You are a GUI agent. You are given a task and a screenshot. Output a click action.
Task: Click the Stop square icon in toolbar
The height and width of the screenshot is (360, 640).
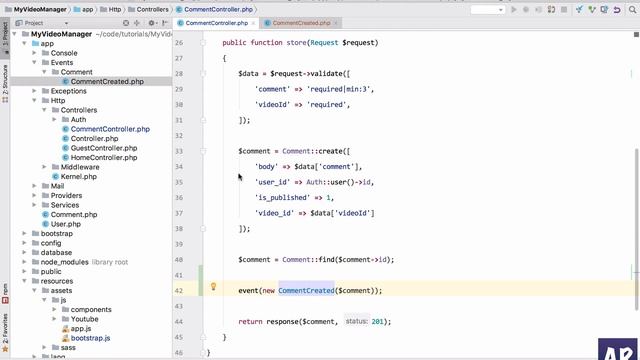pos(564,9)
